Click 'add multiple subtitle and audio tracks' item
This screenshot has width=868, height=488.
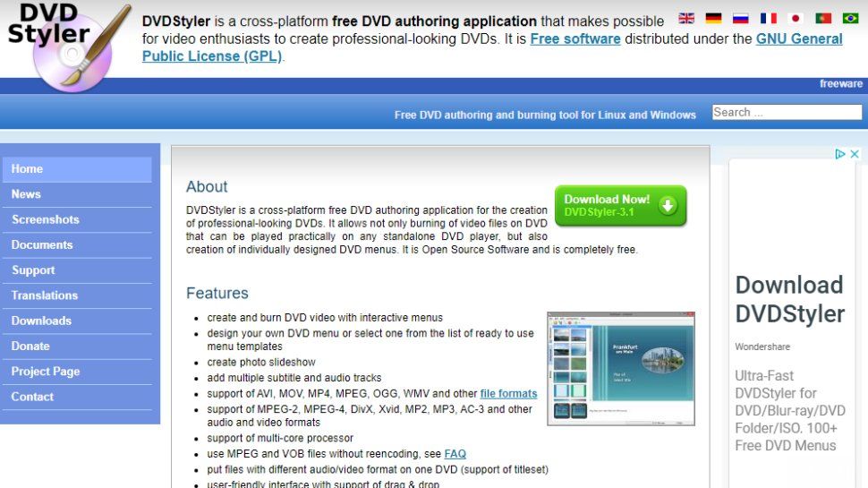pos(294,378)
